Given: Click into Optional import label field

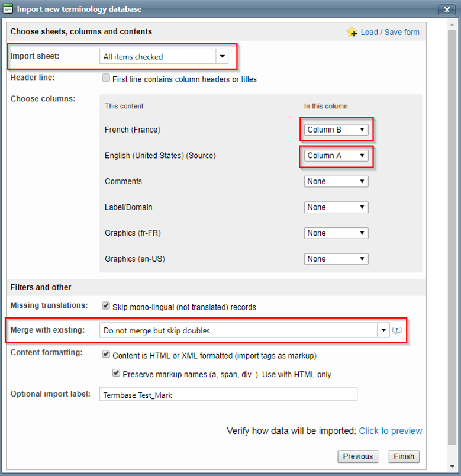Looking at the screenshot, I should coord(228,394).
